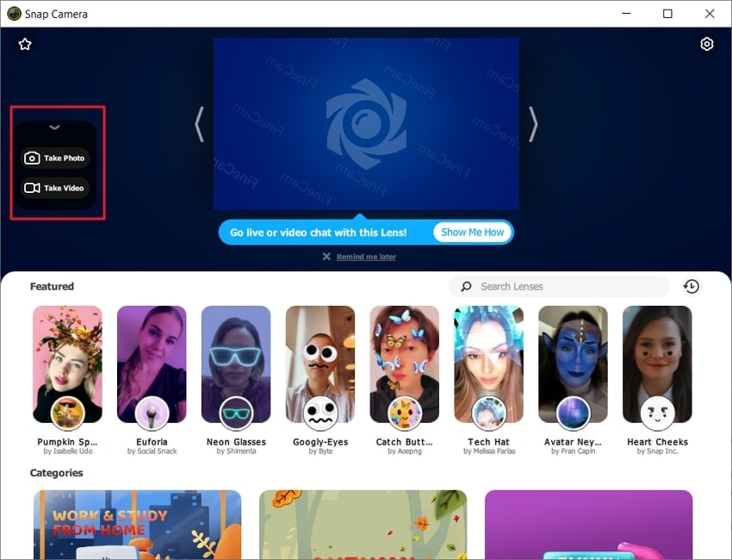The height and width of the screenshot is (560, 732).
Task: Select Euforia lens thumbnail
Action: [152, 364]
